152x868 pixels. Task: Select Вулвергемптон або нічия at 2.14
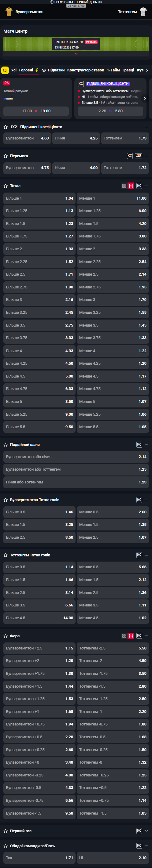pyautogui.click(x=76, y=457)
